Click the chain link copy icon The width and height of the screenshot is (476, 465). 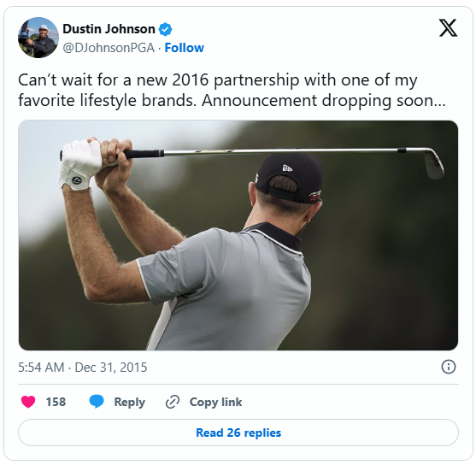pyautogui.click(x=173, y=402)
